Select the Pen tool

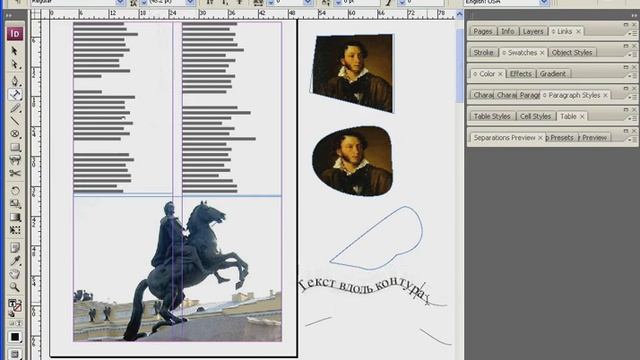[15, 80]
